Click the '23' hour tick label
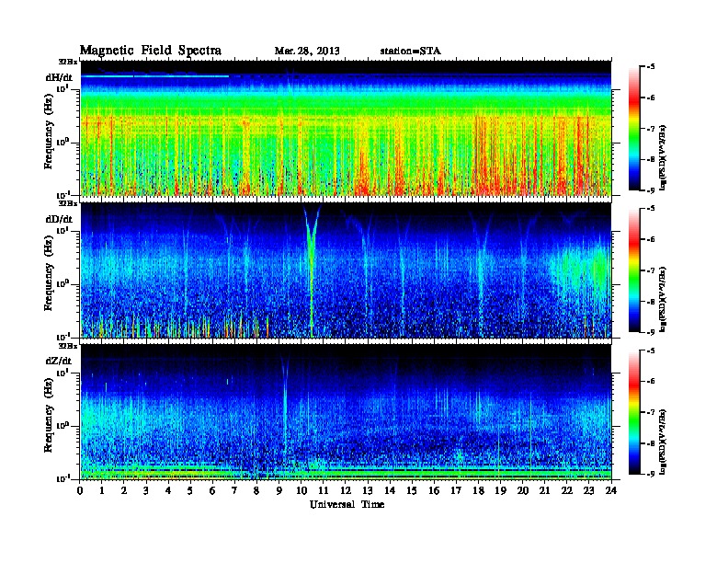728x563 pixels. pos(588,490)
